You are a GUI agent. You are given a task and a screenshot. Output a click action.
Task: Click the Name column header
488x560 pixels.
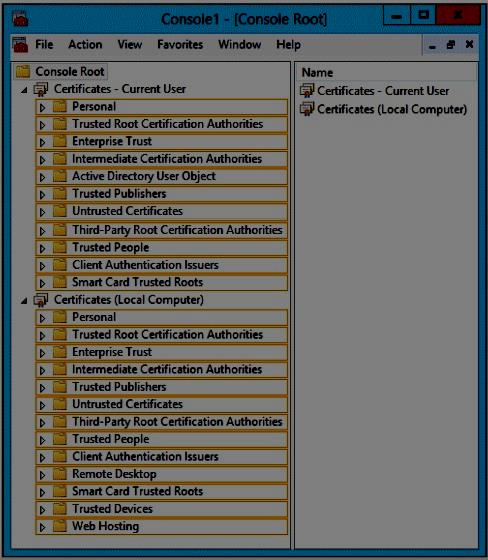pos(387,72)
